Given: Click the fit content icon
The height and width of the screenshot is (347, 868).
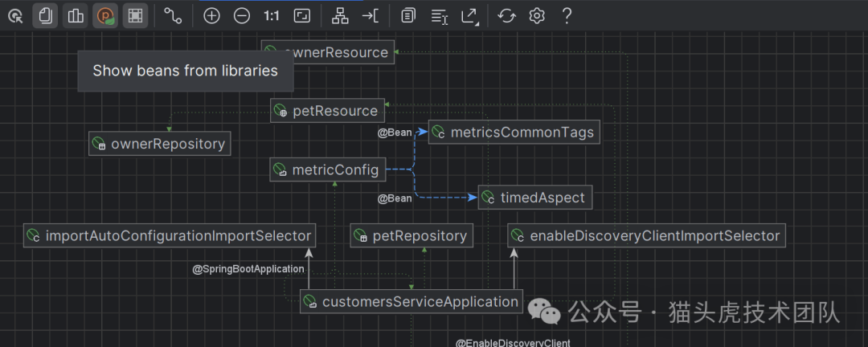Looking at the screenshot, I should (302, 15).
